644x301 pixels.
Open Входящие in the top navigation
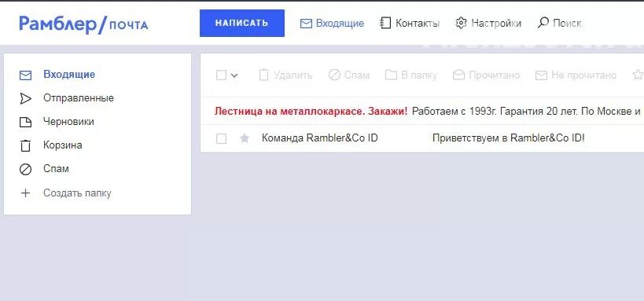[340, 24]
